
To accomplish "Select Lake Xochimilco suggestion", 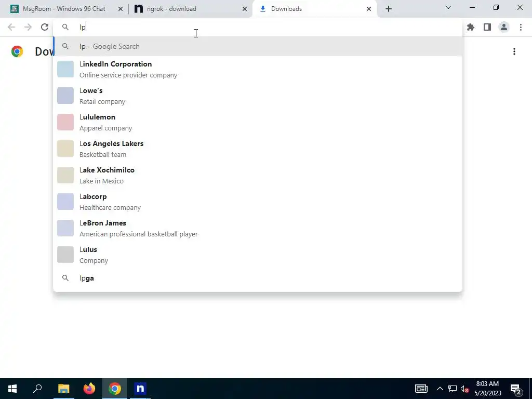I will (x=258, y=175).
